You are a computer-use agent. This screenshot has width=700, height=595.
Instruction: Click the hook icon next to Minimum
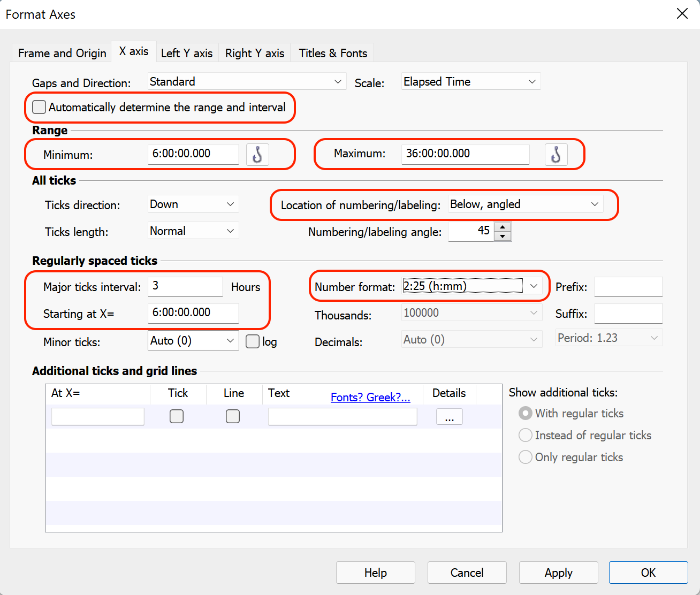pyautogui.click(x=257, y=155)
